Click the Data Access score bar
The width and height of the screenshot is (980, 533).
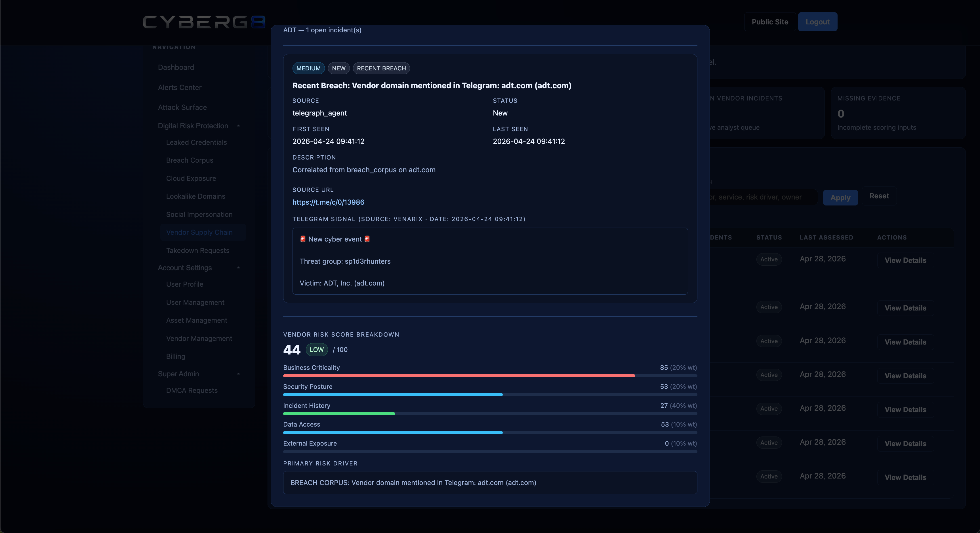[x=490, y=433]
